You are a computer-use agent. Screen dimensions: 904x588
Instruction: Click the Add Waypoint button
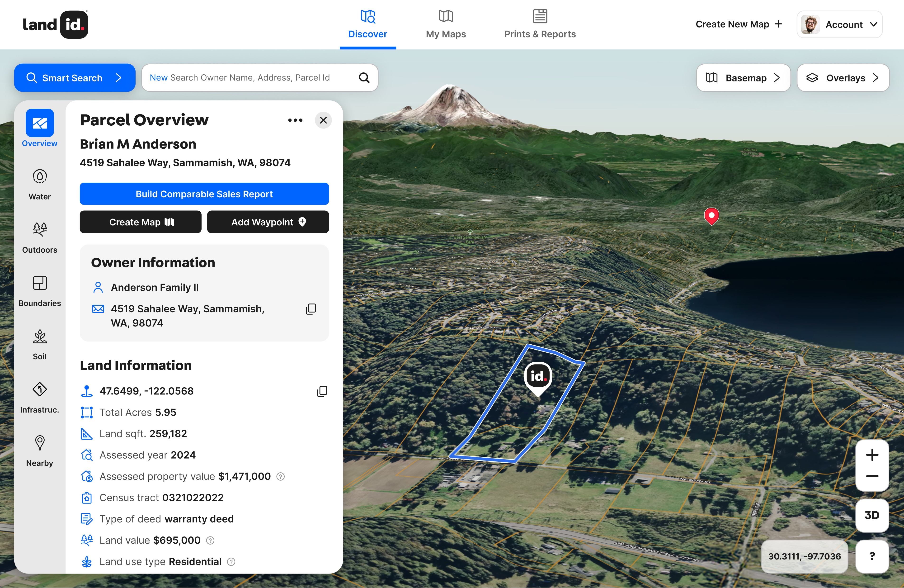point(268,222)
